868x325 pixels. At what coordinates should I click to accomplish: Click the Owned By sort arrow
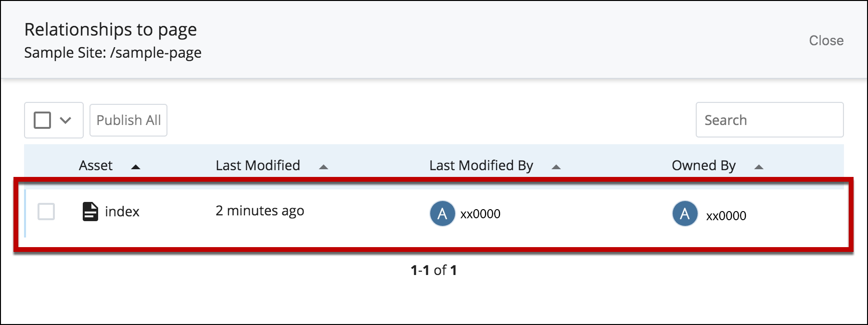(759, 167)
